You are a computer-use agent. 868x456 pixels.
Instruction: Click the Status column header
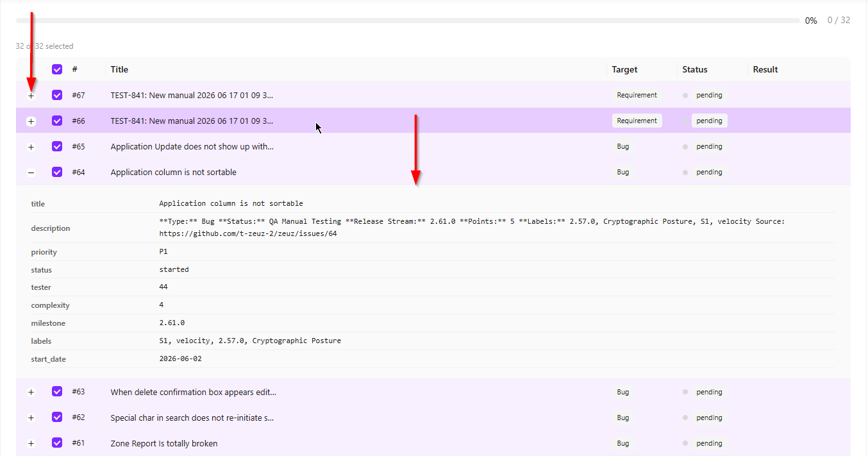click(x=695, y=69)
